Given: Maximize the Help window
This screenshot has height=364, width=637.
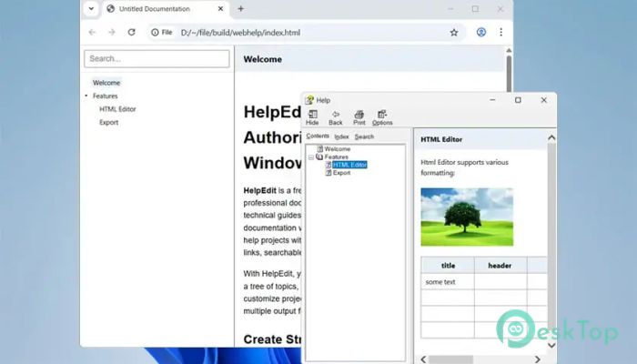Looking at the screenshot, I should [518, 100].
